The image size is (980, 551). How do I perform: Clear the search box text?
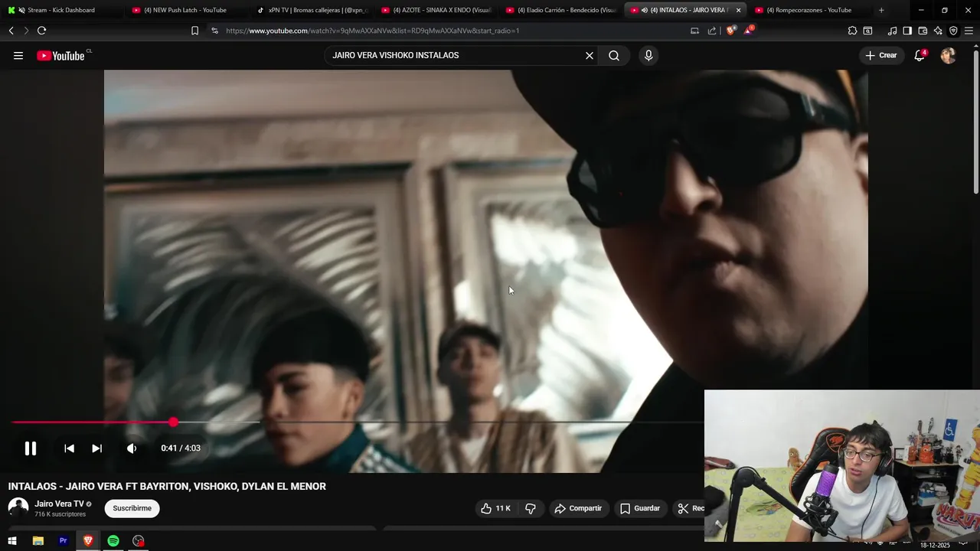point(590,55)
